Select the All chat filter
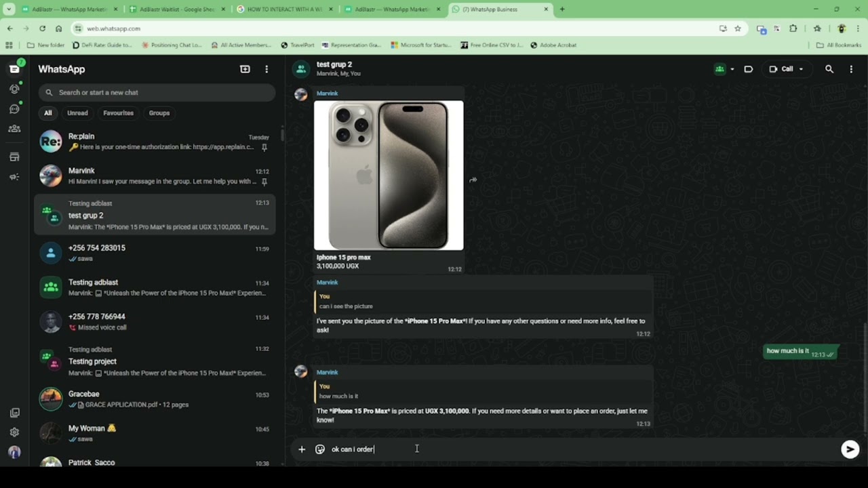Screen dimensions: 868x488 coord(47,113)
